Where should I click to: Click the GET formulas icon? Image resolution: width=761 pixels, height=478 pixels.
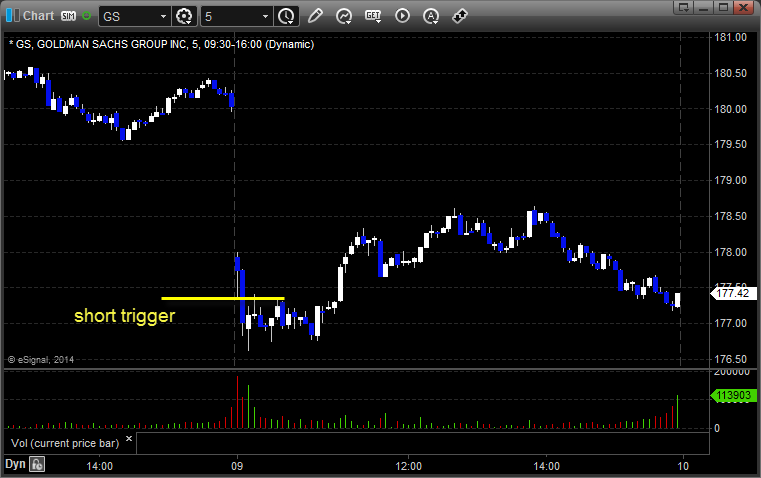373,16
